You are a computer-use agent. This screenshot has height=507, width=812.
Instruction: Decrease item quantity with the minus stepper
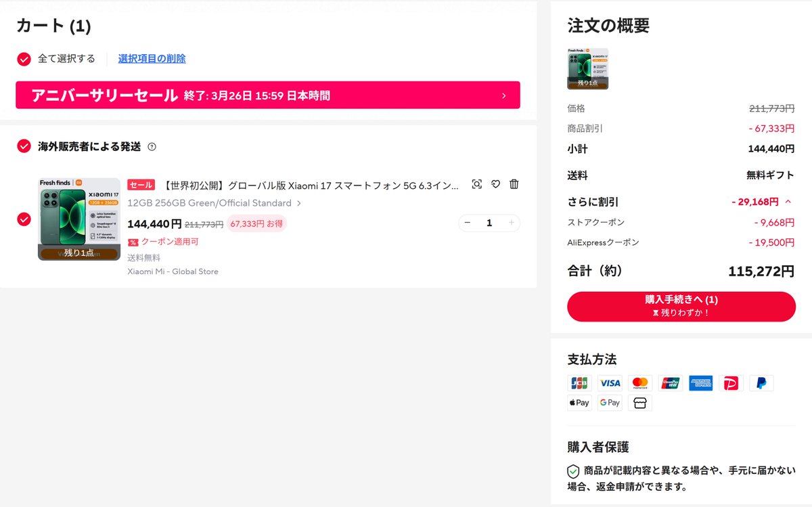468,222
